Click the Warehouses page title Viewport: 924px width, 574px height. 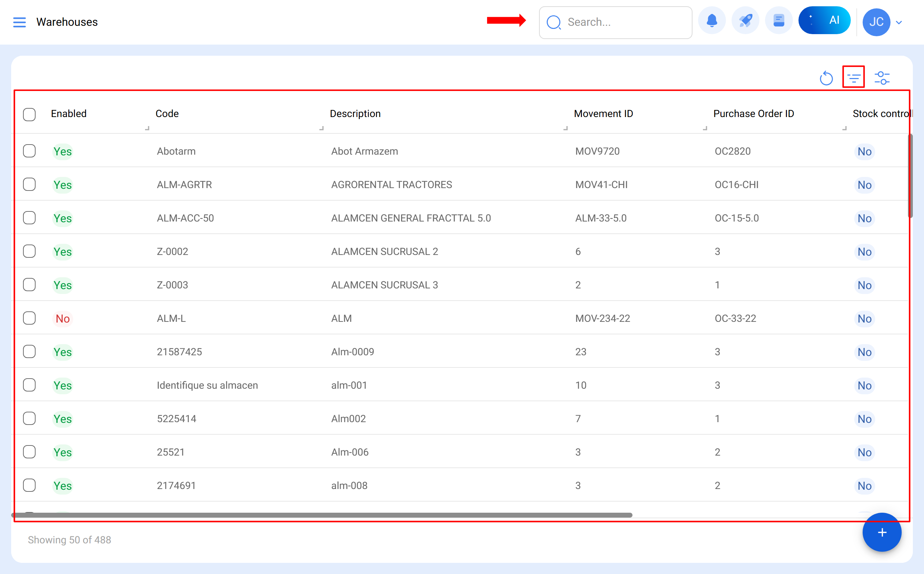[x=67, y=22]
